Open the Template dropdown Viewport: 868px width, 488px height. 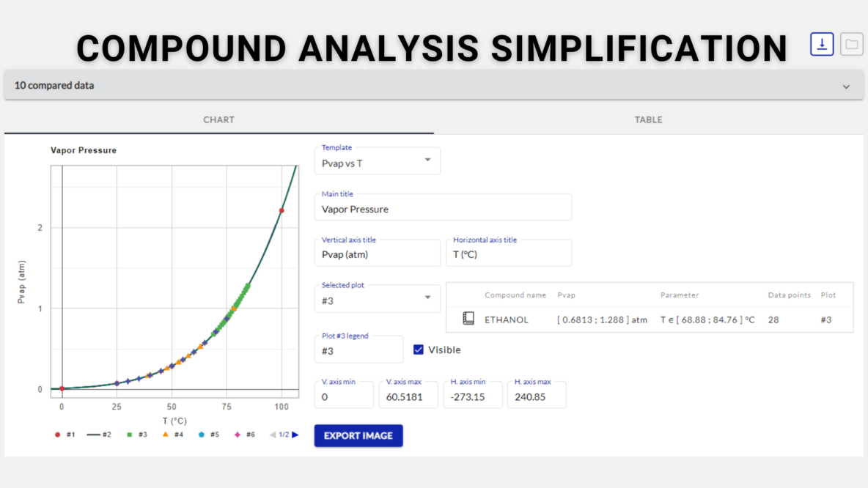(377, 161)
